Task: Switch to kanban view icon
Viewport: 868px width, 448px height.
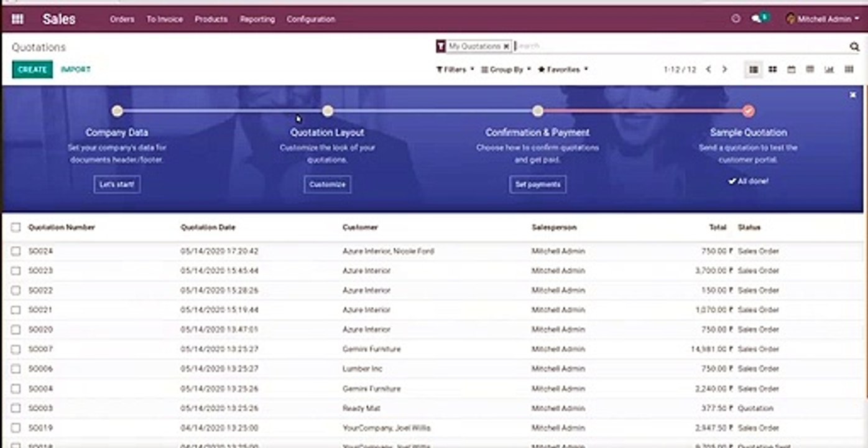Action: pos(772,70)
